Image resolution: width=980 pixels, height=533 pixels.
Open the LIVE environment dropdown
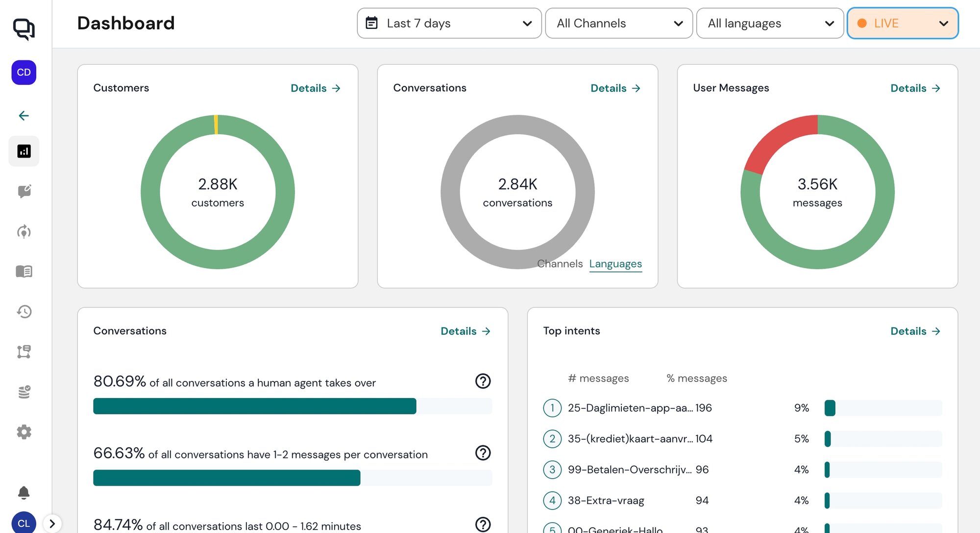click(x=902, y=23)
